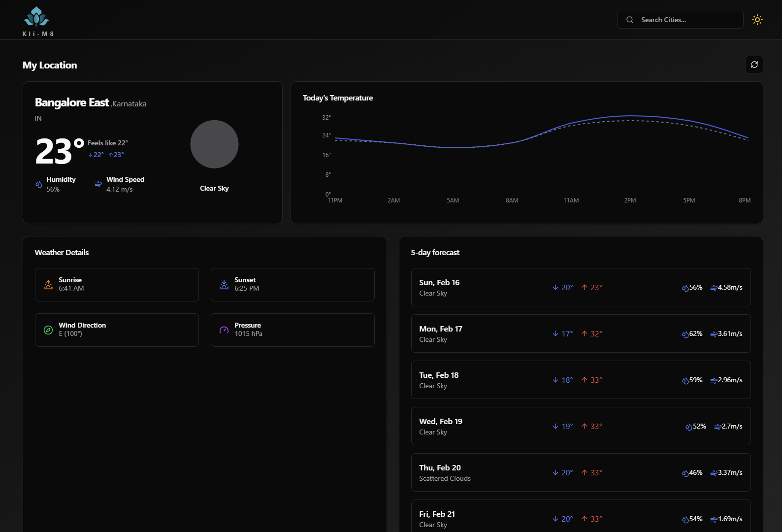The image size is (782, 532).
Task: Select the Tue, Feb 18 forecast row
Action: 581,380
